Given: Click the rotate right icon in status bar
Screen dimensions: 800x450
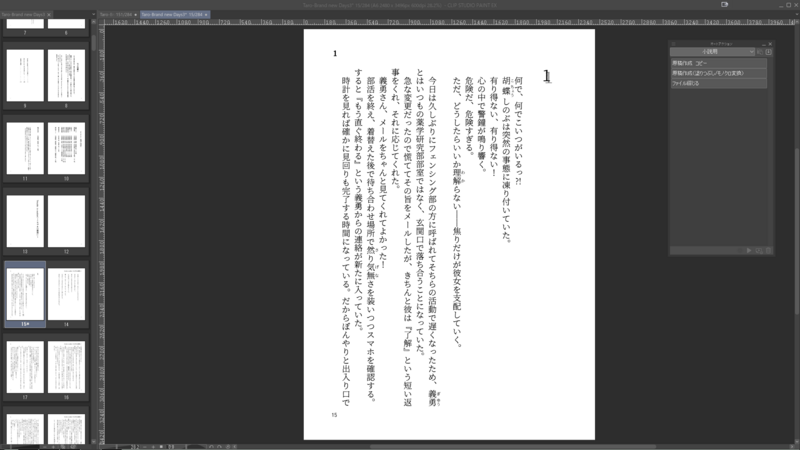Looking at the screenshot, I should pos(219,447).
